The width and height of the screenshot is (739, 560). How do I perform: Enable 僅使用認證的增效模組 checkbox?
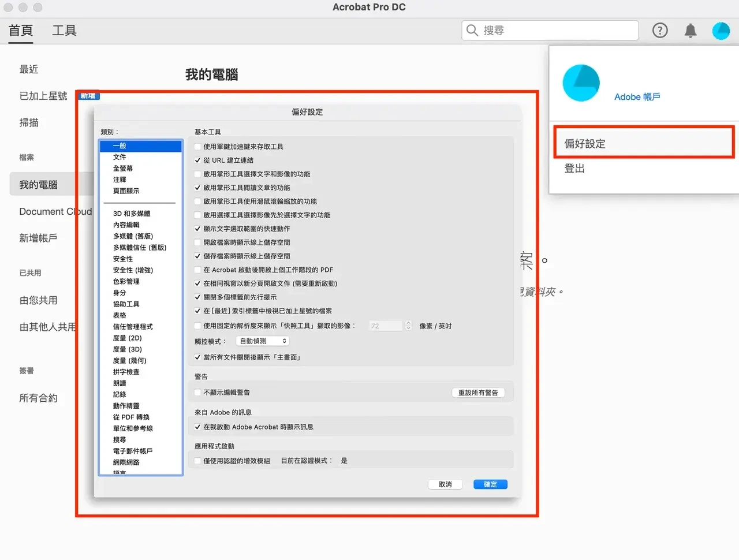point(197,461)
